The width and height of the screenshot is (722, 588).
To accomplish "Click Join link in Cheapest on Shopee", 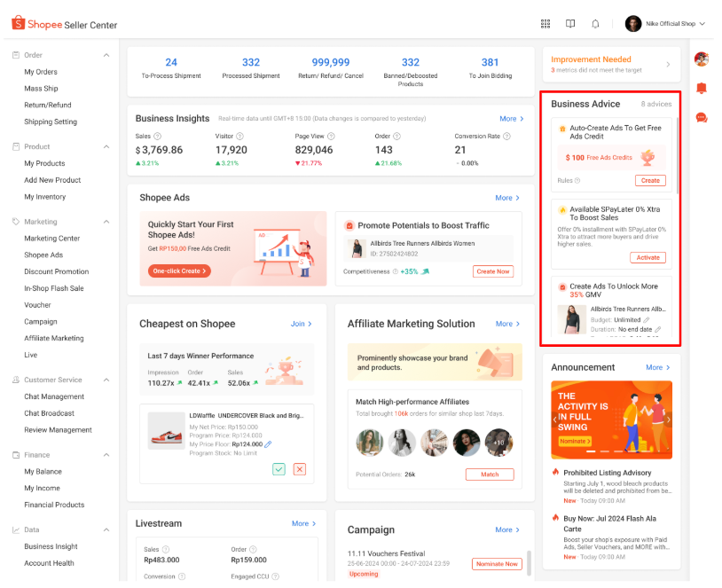I will coord(302,325).
